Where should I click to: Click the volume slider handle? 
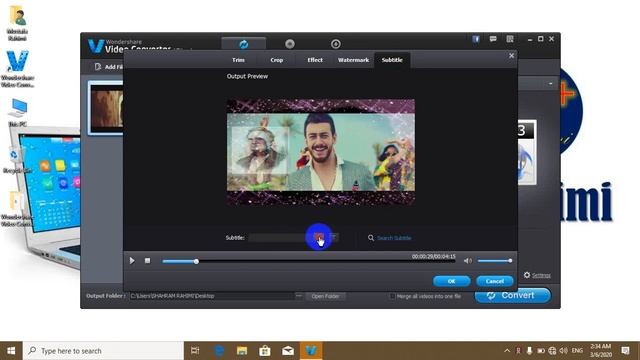coord(510,261)
